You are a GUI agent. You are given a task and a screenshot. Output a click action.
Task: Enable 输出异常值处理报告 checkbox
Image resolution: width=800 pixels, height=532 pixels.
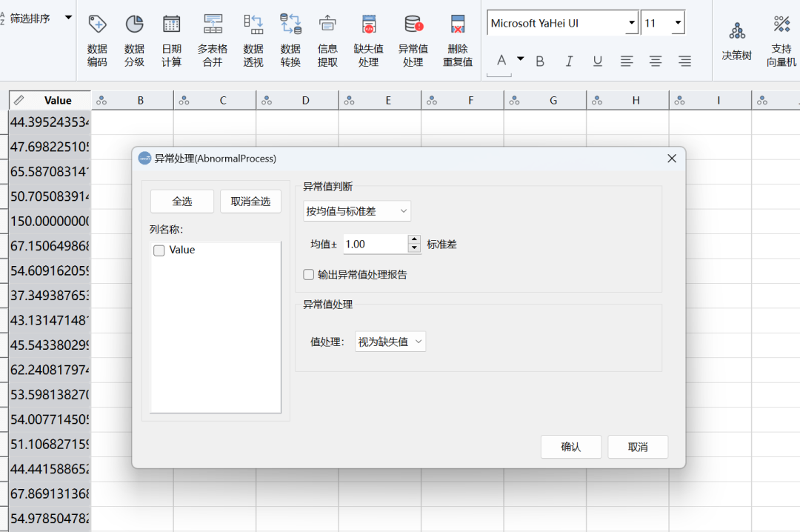309,275
